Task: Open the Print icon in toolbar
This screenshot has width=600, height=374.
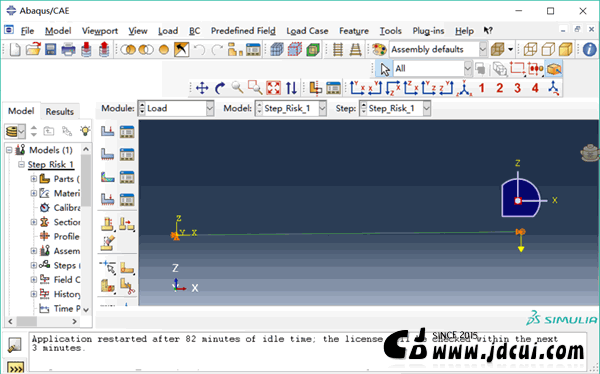Action: tap(68, 49)
